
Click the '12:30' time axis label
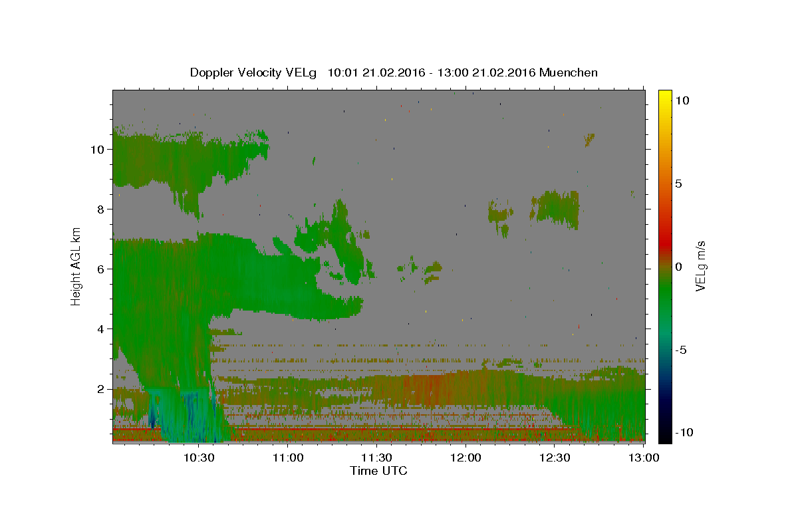tap(555, 458)
